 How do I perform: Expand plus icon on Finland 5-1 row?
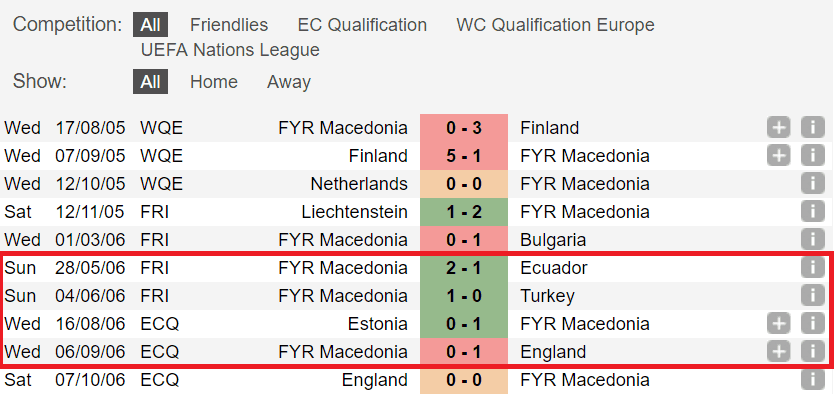click(779, 156)
